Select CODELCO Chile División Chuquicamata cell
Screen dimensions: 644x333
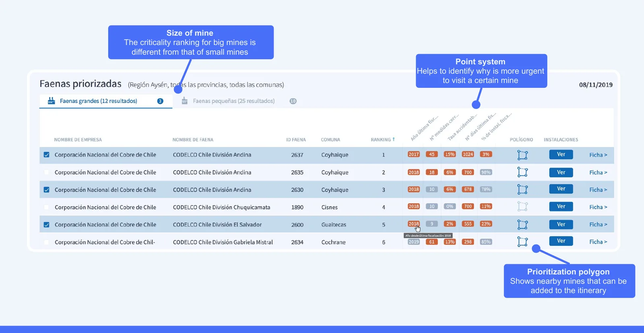221,207
